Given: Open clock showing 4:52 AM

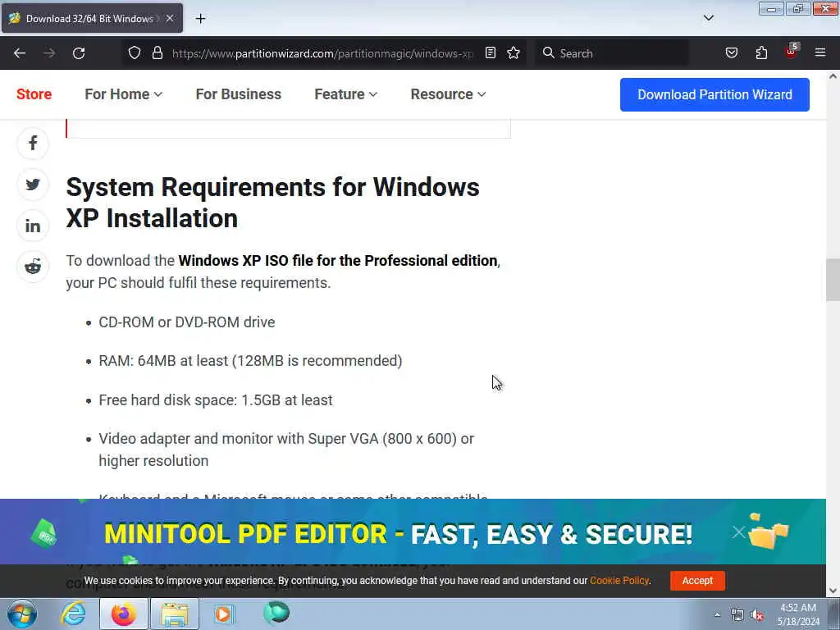Looking at the screenshot, I should pyautogui.click(x=798, y=614).
